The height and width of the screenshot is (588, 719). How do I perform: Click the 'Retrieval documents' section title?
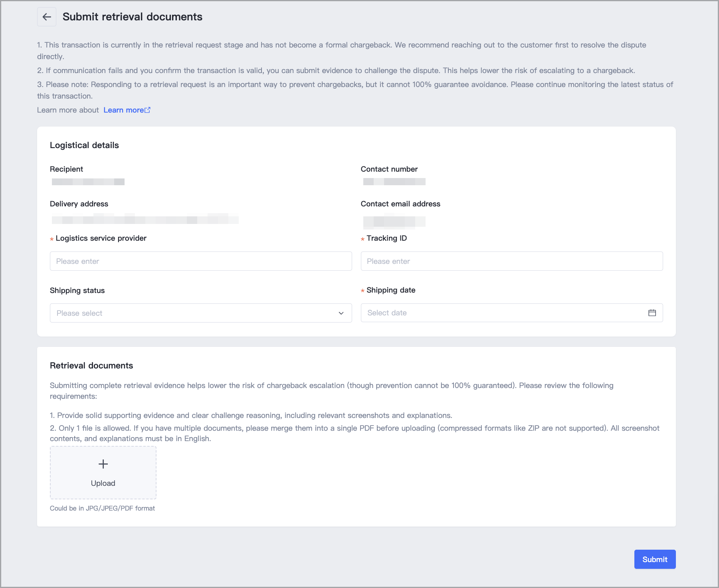91,366
